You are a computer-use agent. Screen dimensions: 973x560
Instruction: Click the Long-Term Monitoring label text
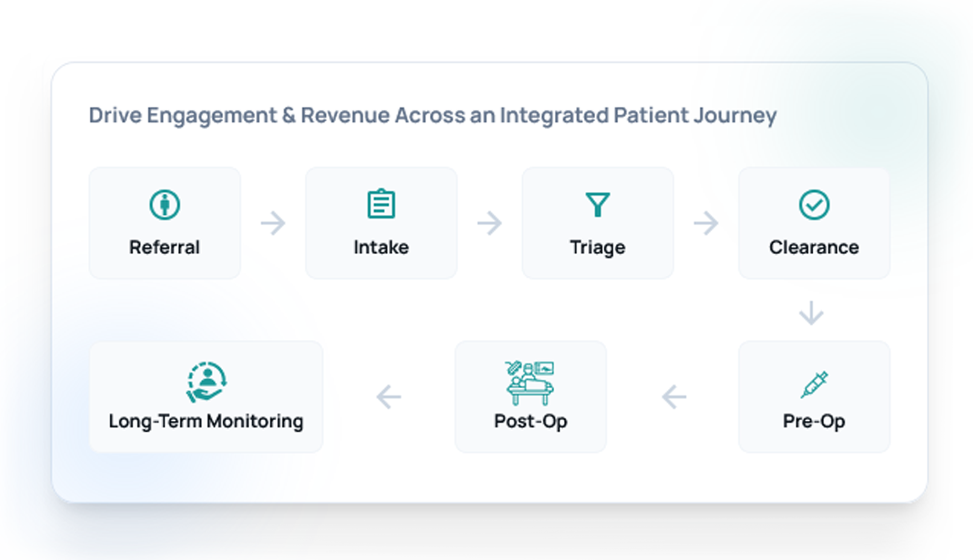click(x=206, y=421)
